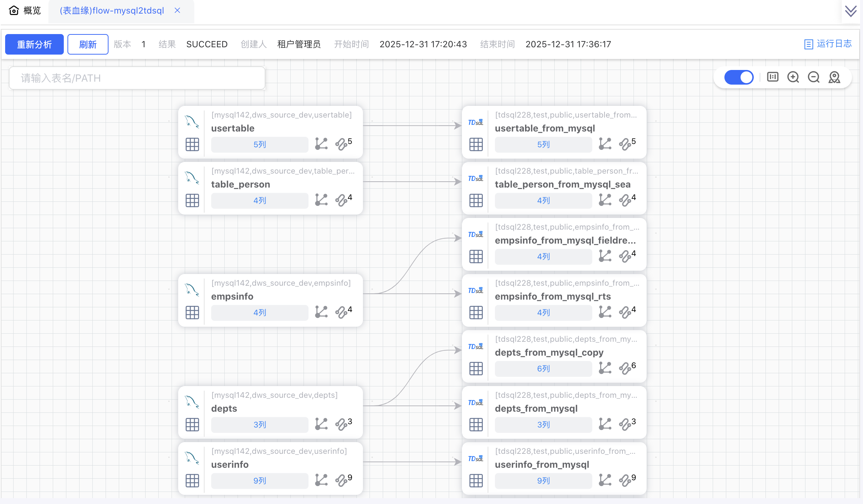Click link icon on depts_from_mysql_copy node
863x504 pixels.
tap(625, 368)
